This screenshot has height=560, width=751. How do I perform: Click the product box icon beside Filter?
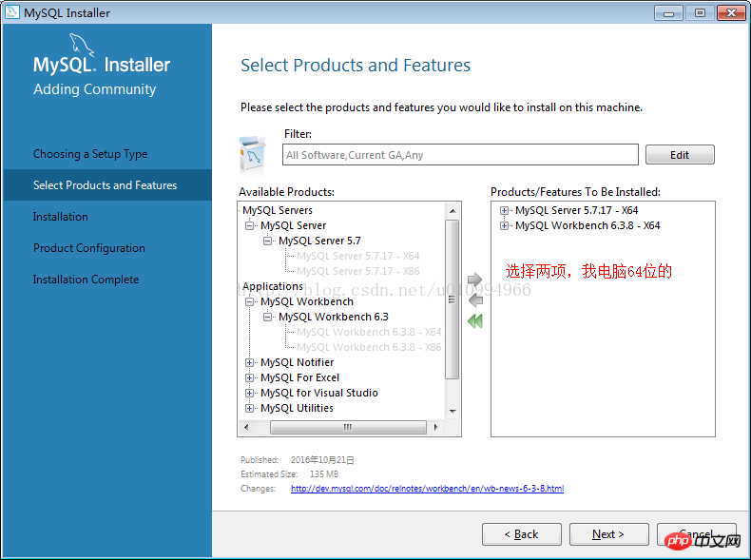(252, 154)
